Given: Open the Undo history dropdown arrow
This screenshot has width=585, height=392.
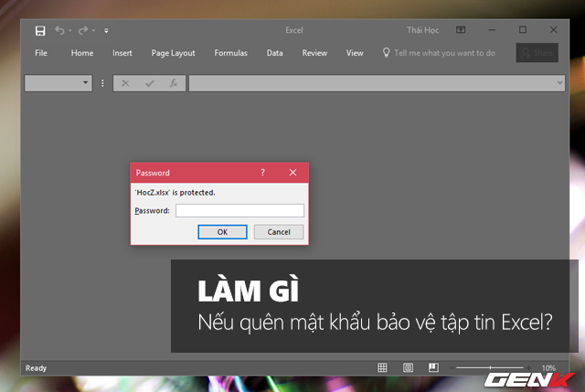Looking at the screenshot, I should [69, 30].
